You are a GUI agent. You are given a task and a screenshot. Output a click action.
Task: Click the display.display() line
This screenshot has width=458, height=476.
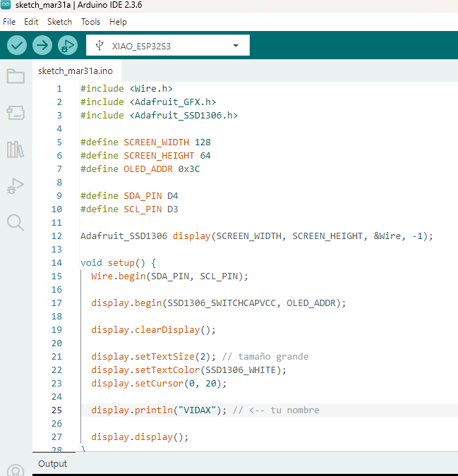(140, 437)
